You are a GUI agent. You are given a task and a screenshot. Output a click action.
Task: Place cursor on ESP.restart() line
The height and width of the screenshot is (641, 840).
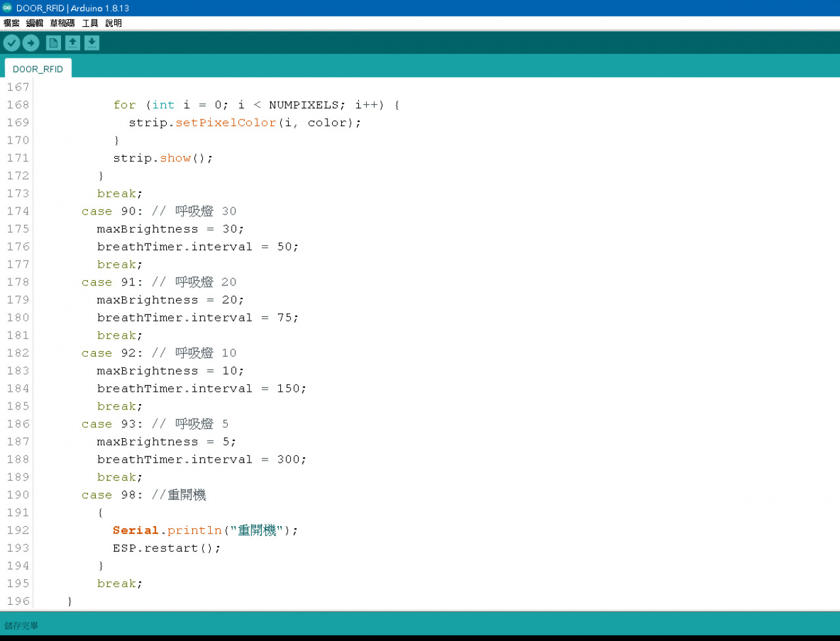[167, 548]
